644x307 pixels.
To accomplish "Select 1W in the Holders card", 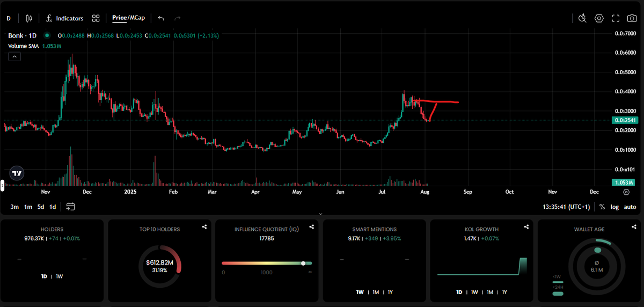I will pos(60,276).
